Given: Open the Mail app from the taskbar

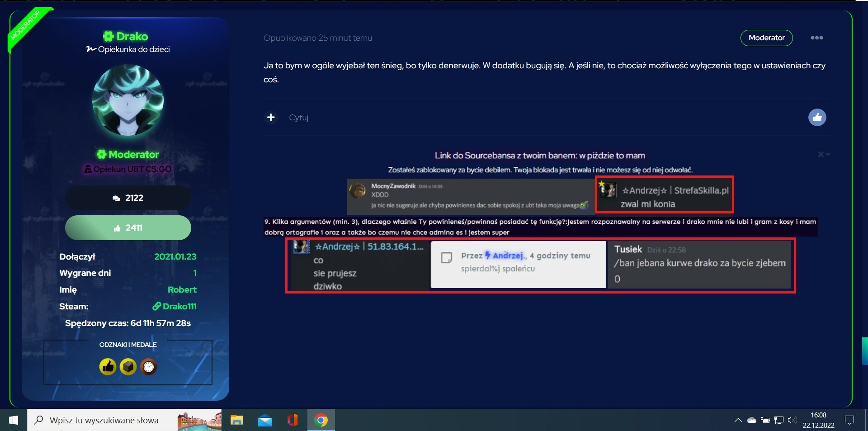Looking at the screenshot, I should 265,420.
